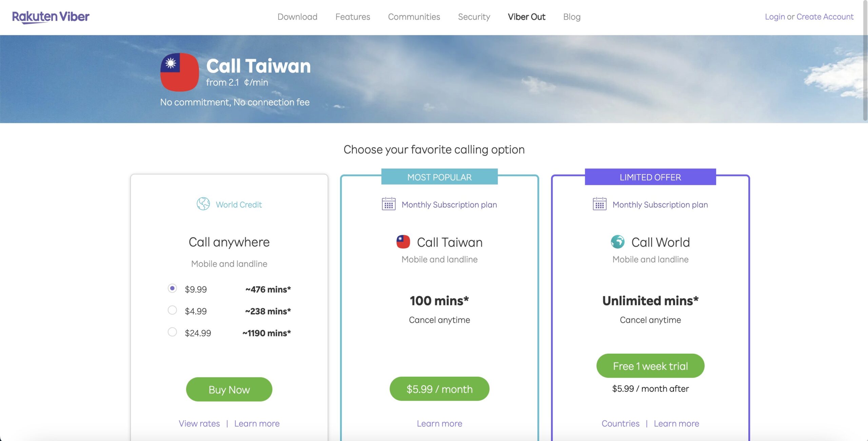Navigate to the Blog section
The width and height of the screenshot is (868, 441).
click(x=572, y=17)
